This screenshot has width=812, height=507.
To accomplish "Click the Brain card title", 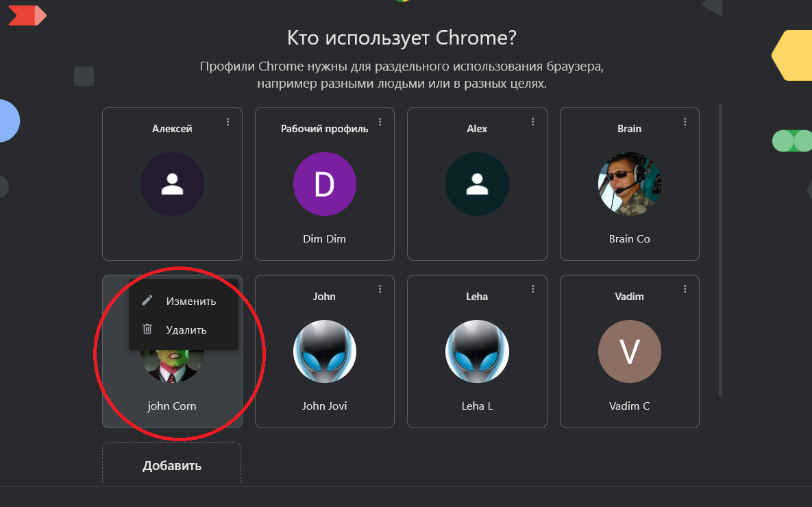I will 629,128.
